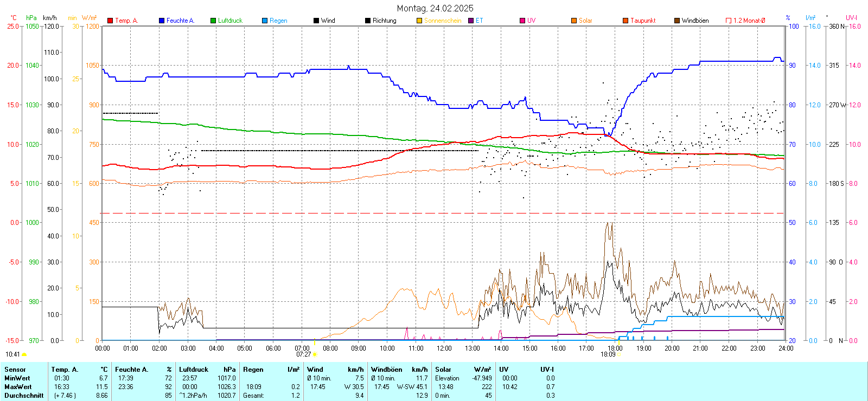Toggle the hollow 1.2 Monat-Ø legend box

point(729,21)
